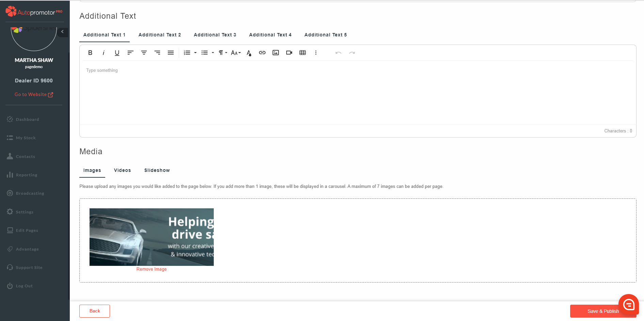
Task: Collapse the sidebar with the chevron
Action: pos(62,32)
